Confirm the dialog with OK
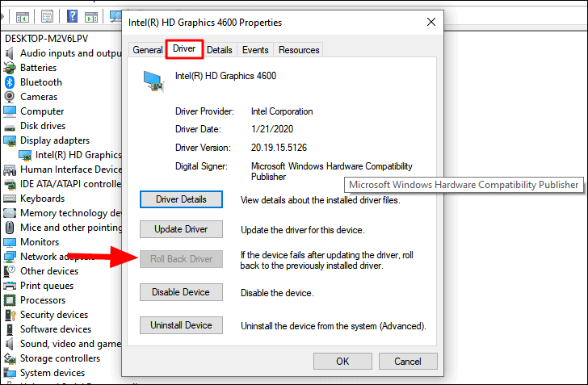Screen dimensions: 588x385 click(x=342, y=361)
